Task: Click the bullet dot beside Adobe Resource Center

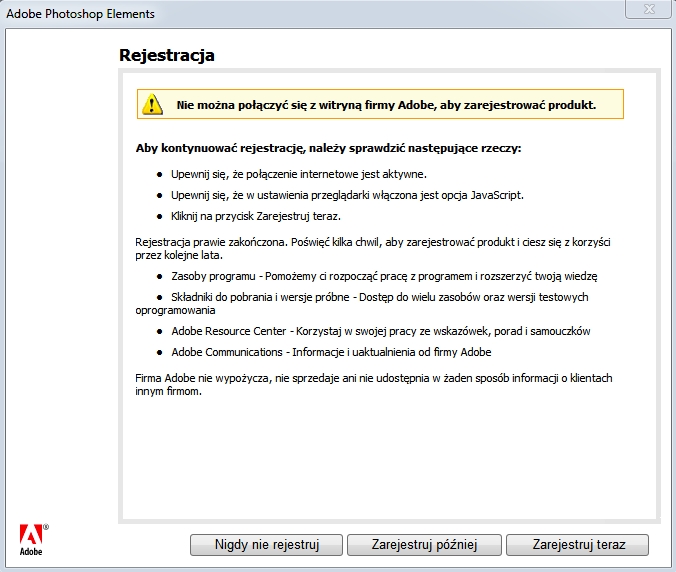Action: (160, 331)
